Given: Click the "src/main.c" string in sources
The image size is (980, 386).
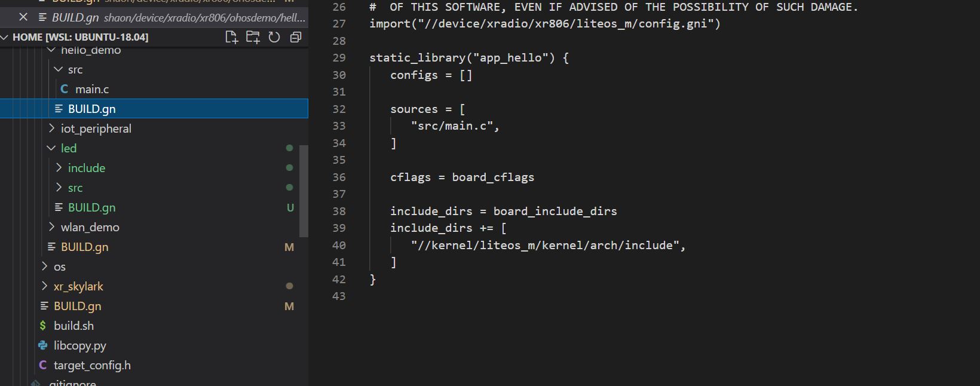Looking at the screenshot, I should pyautogui.click(x=452, y=126).
